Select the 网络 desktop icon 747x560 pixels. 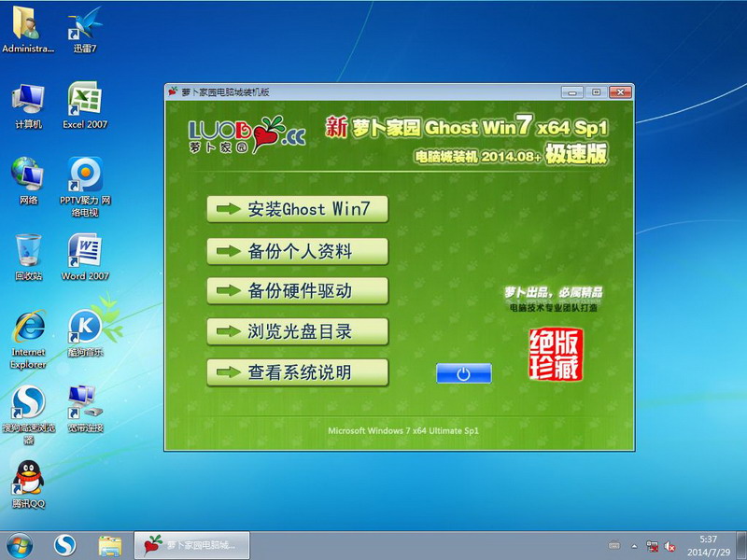point(28,181)
